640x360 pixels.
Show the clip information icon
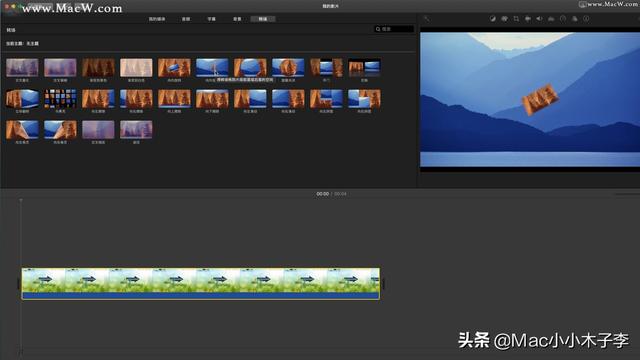[x=586, y=19]
